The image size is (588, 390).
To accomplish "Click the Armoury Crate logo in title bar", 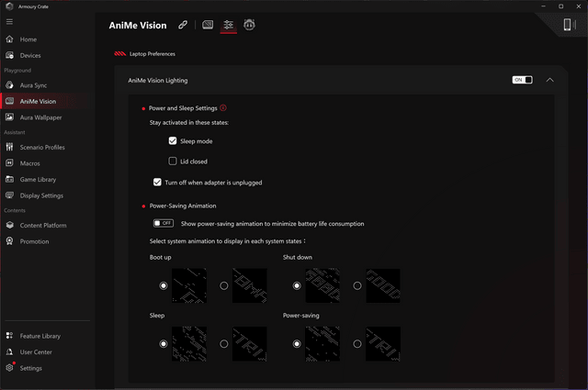I will click(x=10, y=6).
